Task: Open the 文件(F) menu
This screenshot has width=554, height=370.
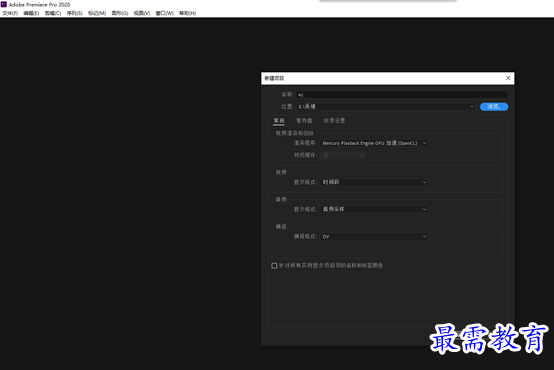Action: click(x=10, y=13)
